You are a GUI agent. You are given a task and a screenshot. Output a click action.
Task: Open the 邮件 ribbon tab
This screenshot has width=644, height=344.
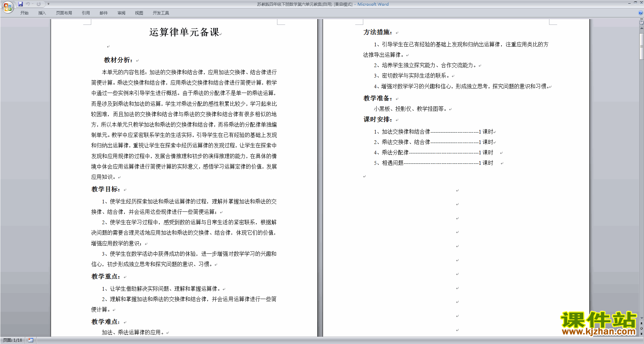(x=104, y=13)
